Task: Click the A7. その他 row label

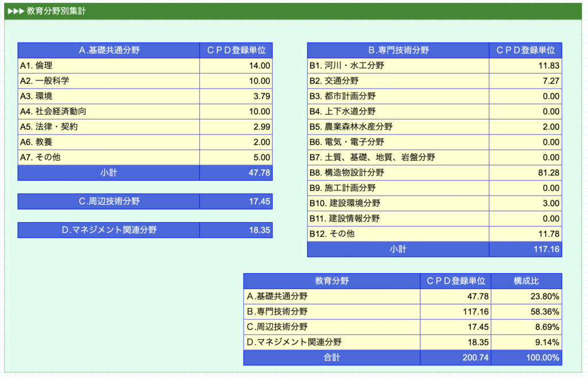Action: point(40,157)
